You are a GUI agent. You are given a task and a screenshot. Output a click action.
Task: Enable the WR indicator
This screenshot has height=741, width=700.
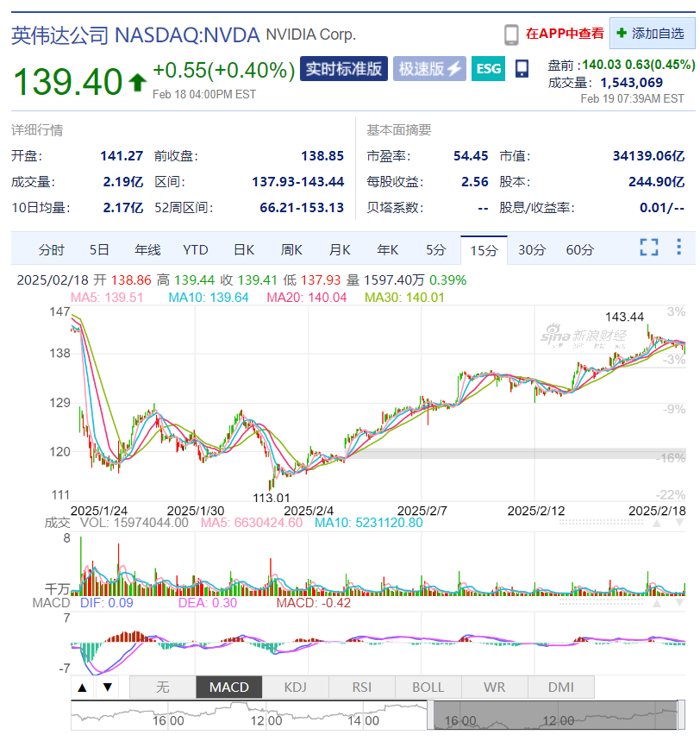495,688
